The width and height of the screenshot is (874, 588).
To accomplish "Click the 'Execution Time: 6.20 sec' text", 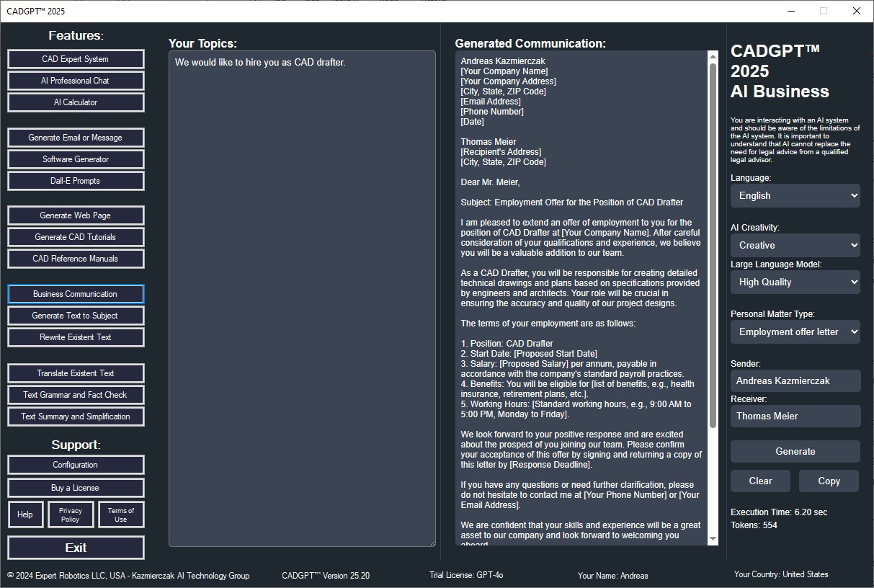I will pyautogui.click(x=779, y=512).
